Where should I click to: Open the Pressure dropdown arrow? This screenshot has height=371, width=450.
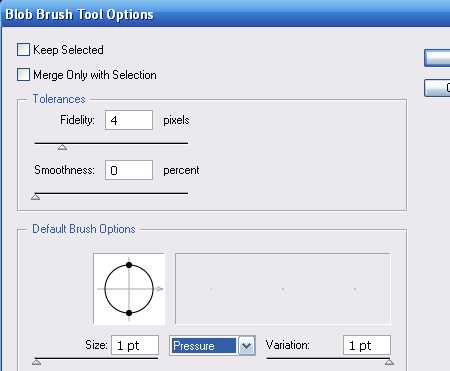(x=247, y=346)
